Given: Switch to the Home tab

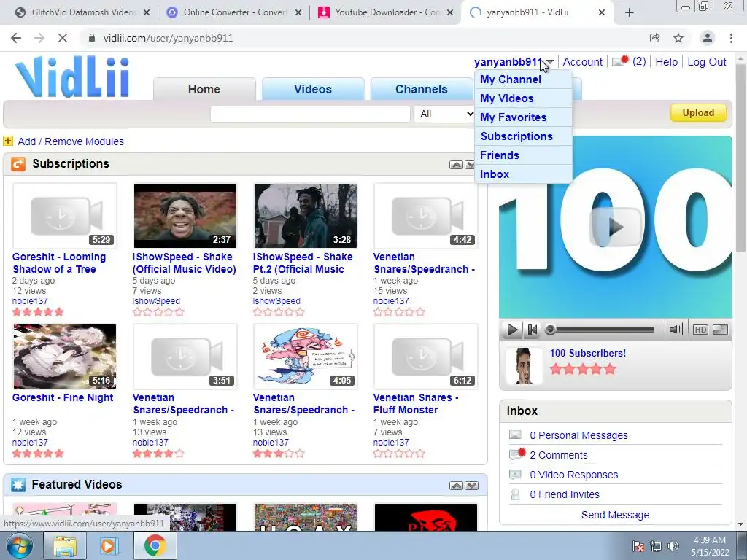Looking at the screenshot, I should tap(204, 89).
